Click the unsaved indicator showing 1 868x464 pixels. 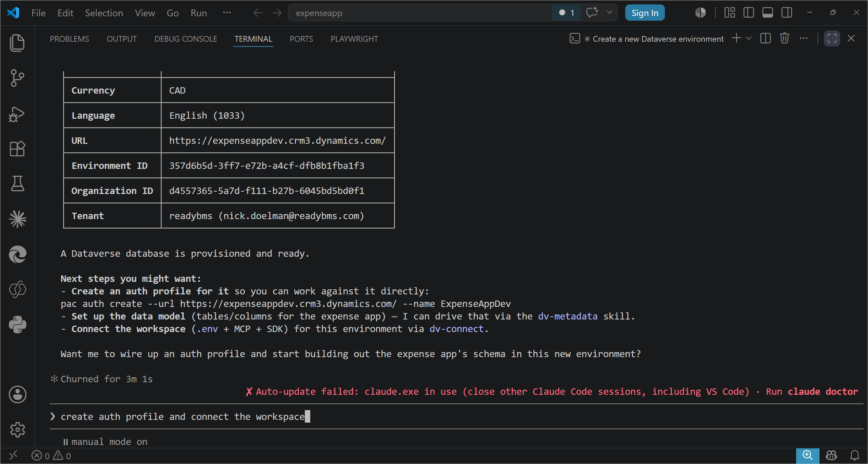[x=566, y=13]
